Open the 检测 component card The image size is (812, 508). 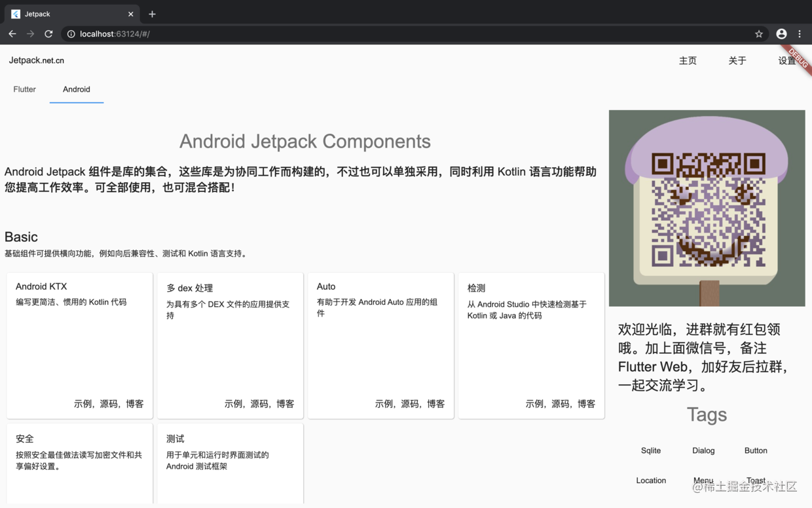pos(532,345)
